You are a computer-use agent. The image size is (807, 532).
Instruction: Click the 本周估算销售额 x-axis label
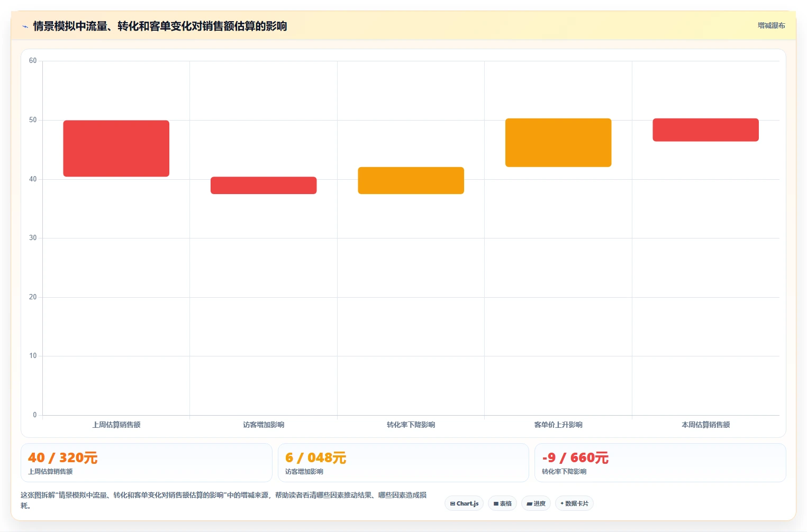click(x=705, y=425)
